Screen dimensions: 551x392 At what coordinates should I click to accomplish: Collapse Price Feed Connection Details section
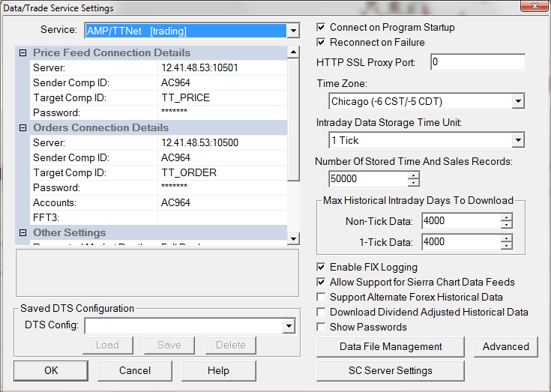click(x=22, y=53)
